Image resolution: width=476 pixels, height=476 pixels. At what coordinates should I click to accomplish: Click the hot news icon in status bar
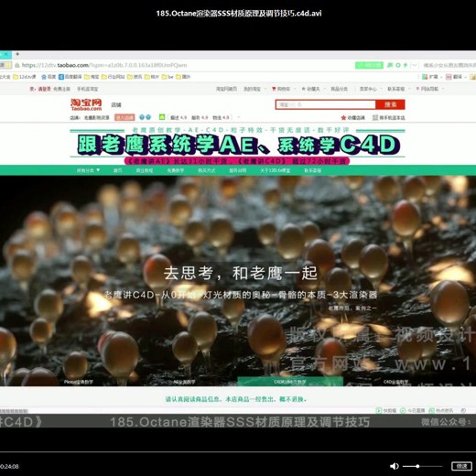click(x=431, y=410)
